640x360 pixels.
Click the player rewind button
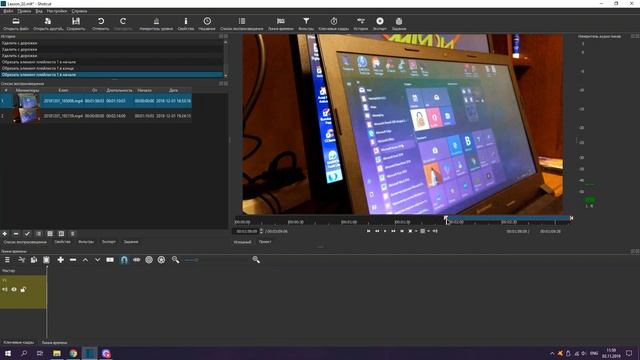pos(377,231)
